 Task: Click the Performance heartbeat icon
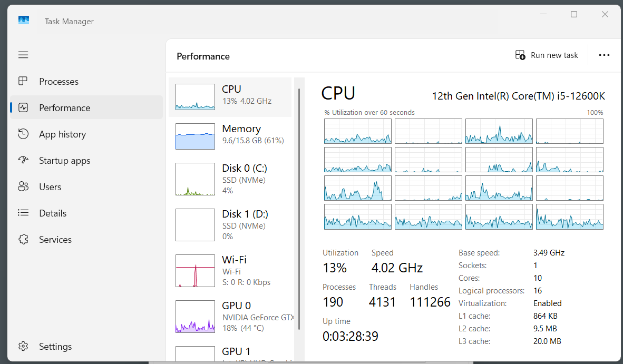click(x=23, y=107)
